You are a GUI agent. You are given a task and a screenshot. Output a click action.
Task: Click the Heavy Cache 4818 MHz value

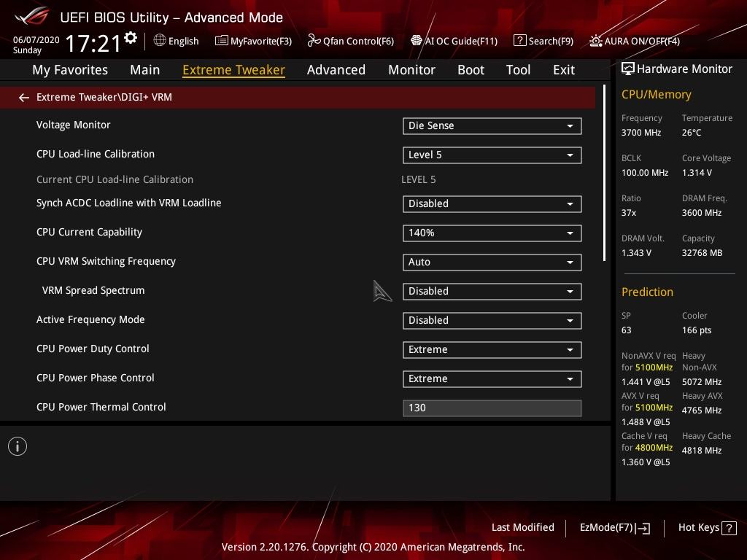tap(701, 450)
